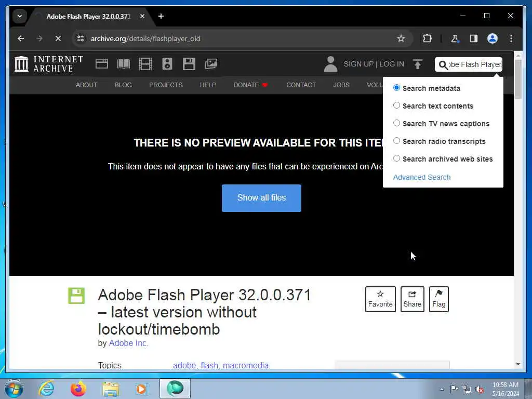Open the tab search dropdown arrow
The height and width of the screenshot is (399, 532).
point(20,16)
